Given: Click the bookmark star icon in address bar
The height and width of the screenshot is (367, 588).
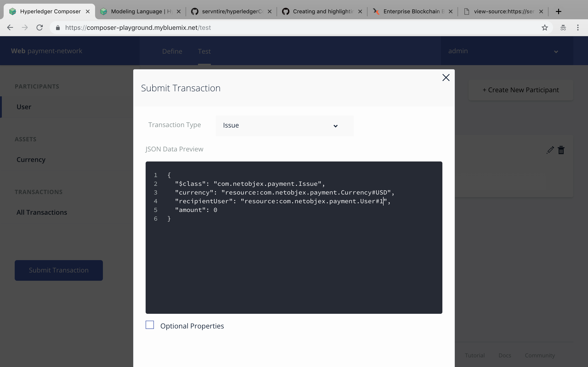Looking at the screenshot, I should [x=545, y=28].
